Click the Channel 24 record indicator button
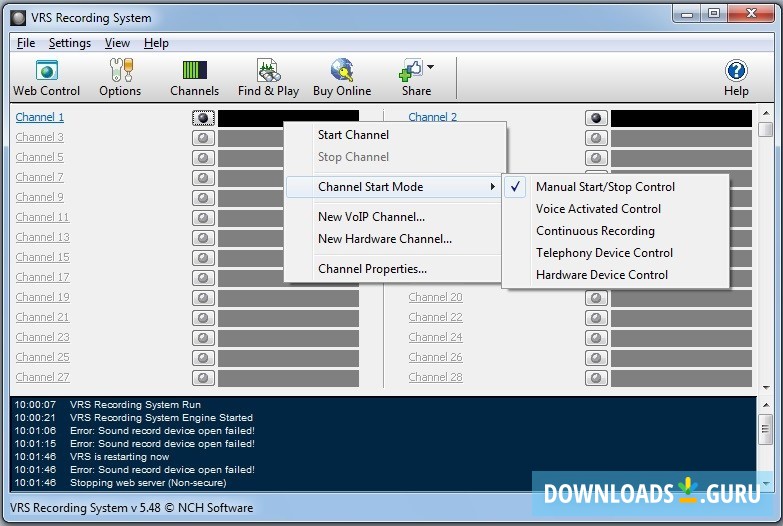783x526 pixels. tap(596, 338)
